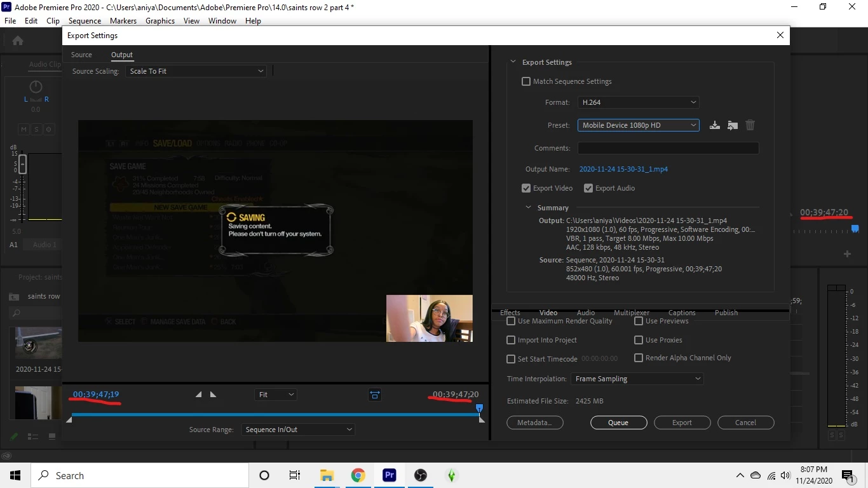Open OBS Studio from taskbar

(x=420, y=475)
